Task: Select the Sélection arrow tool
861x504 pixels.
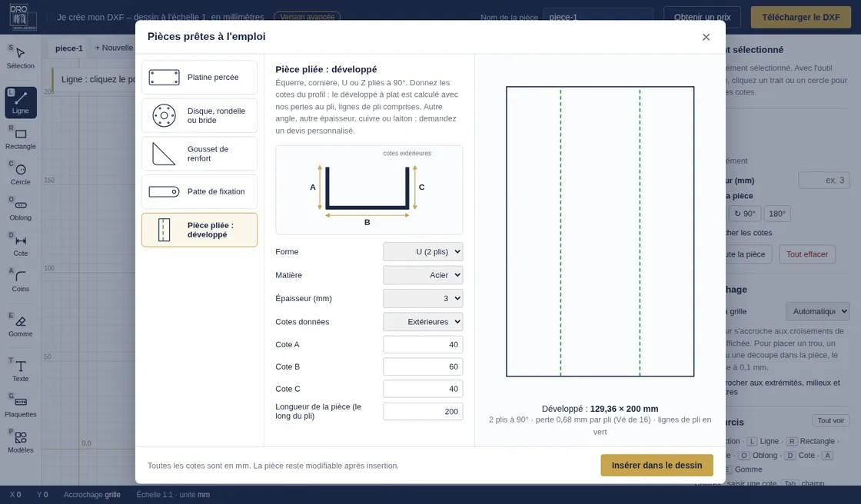Action: [x=20, y=57]
